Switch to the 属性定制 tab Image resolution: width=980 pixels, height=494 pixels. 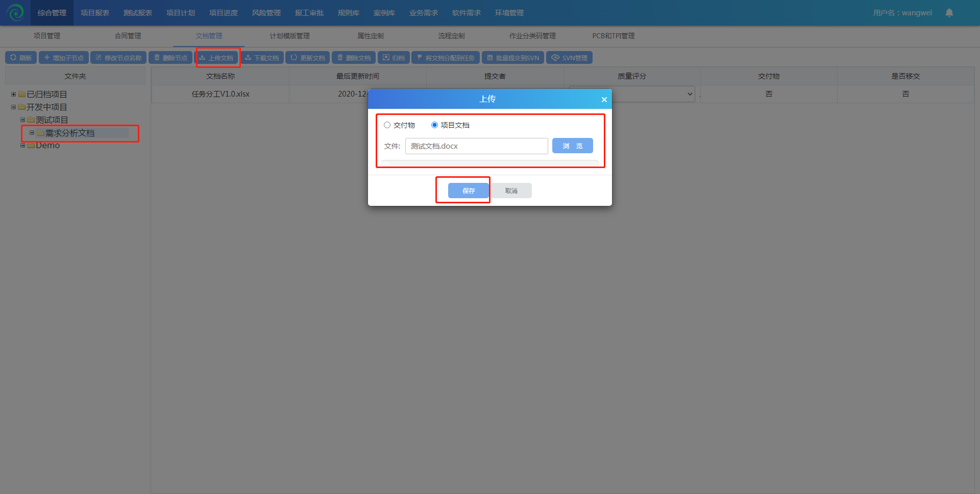coord(371,36)
